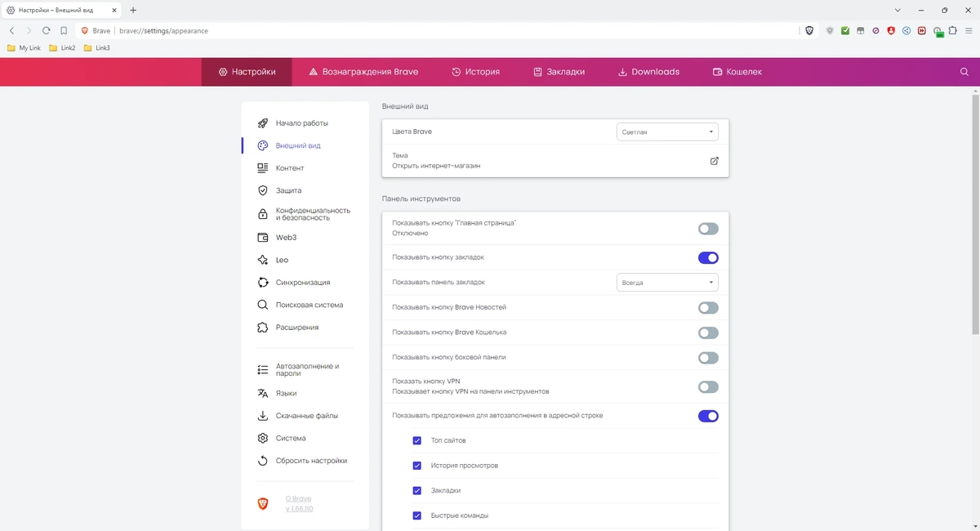Uncheck the Топ сайтов checkbox
This screenshot has width=980, height=531.
click(x=417, y=440)
